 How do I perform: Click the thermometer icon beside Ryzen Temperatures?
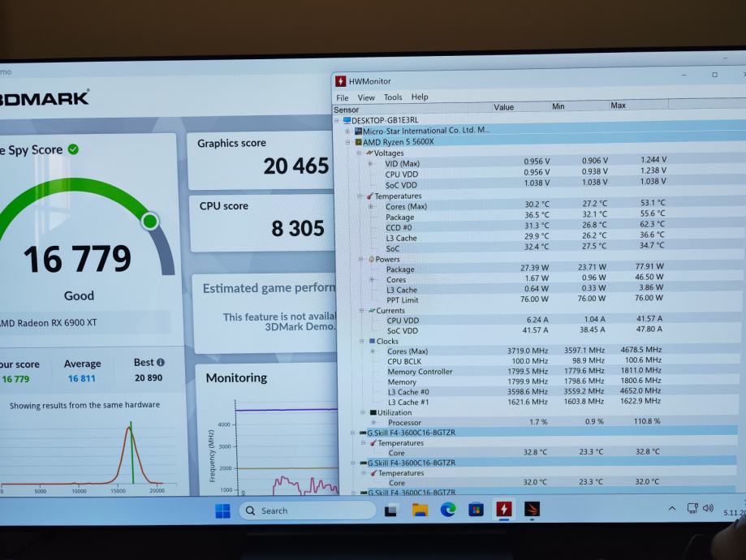tap(369, 196)
